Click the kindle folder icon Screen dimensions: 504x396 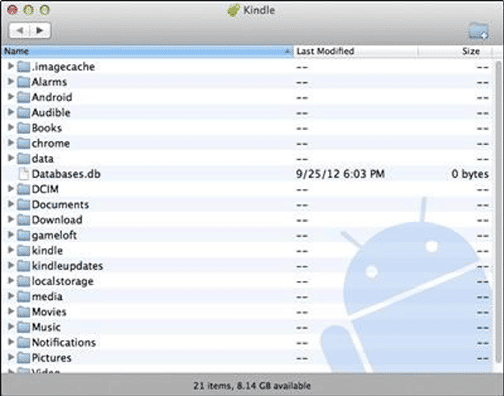point(24,251)
